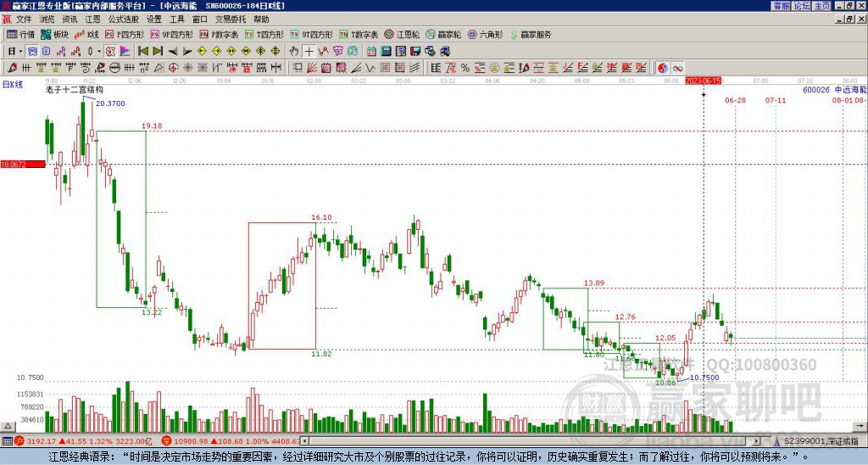
Task: Open the T数字表 tool
Action: click(x=359, y=34)
